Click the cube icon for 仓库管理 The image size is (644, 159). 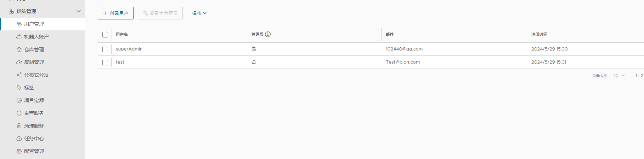(19, 49)
